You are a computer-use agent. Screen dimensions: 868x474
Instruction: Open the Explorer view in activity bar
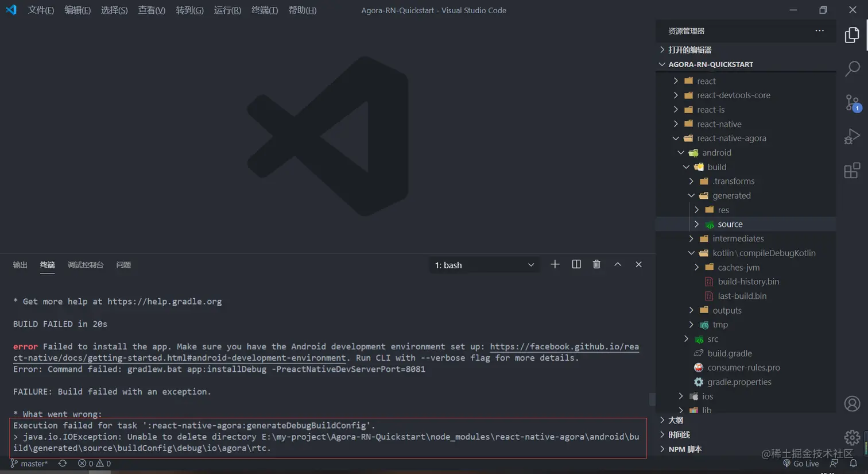coord(852,35)
